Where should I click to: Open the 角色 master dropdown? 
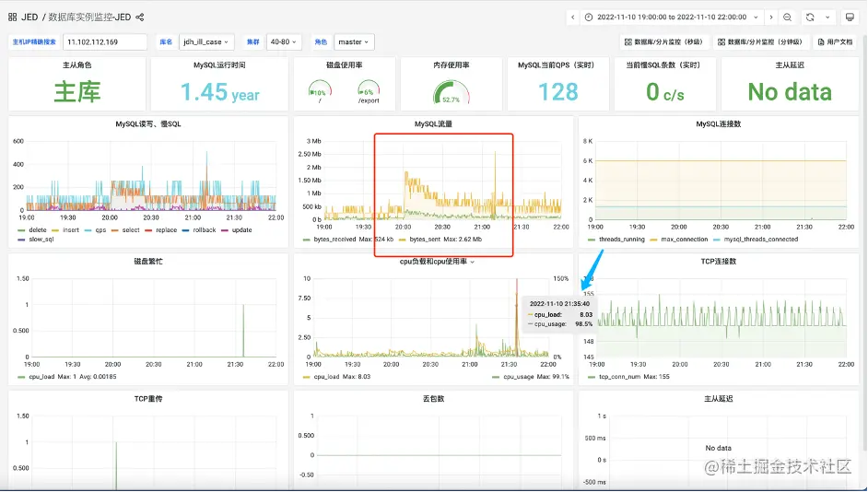(354, 42)
